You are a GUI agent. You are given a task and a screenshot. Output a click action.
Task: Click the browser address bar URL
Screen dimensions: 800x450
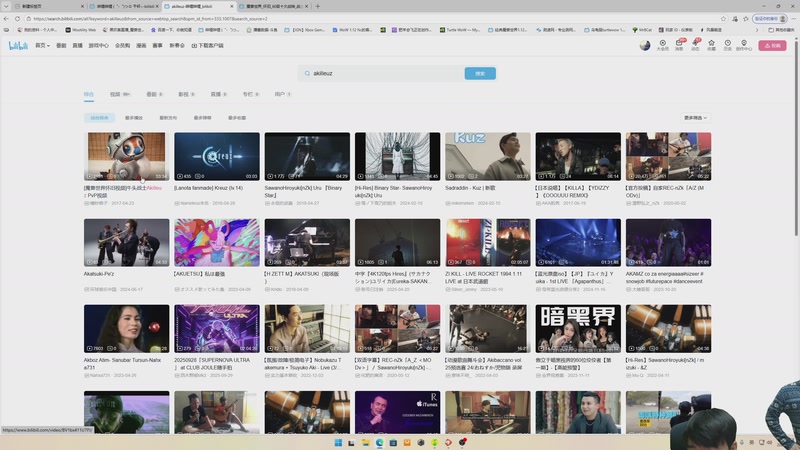151,19
